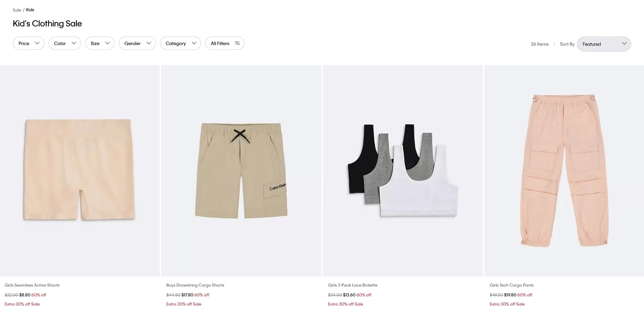The image size is (644, 314).
Task: Click Girls Seamless Active Shorts title
Action: 32,285
